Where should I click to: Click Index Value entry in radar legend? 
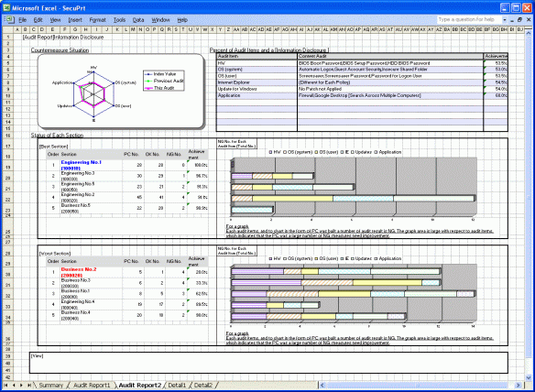tap(164, 74)
